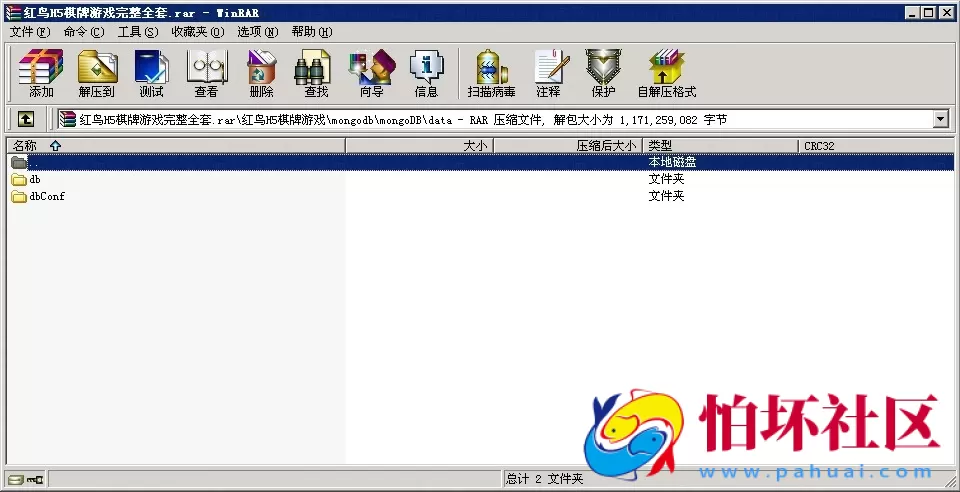Image resolution: width=960 pixels, height=492 pixels.
Task: Click the drive icon in status bar
Action: [x=15, y=479]
